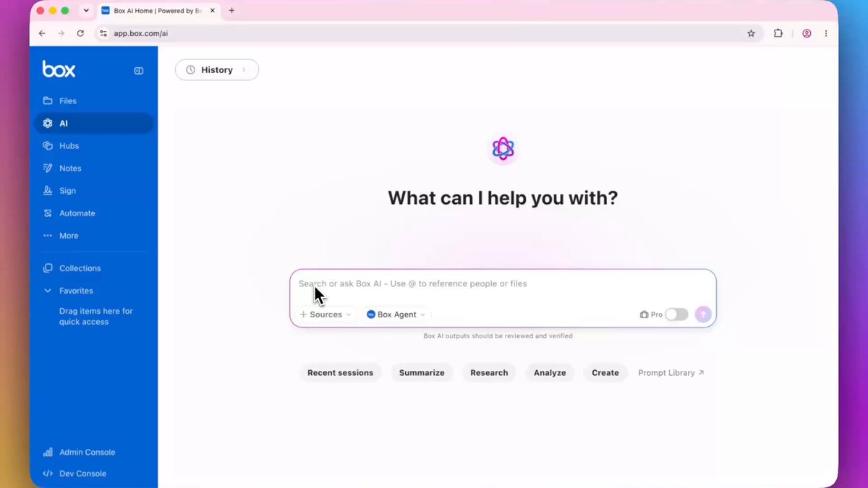868x488 pixels.
Task: Choose the Create chip
Action: pos(605,373)
